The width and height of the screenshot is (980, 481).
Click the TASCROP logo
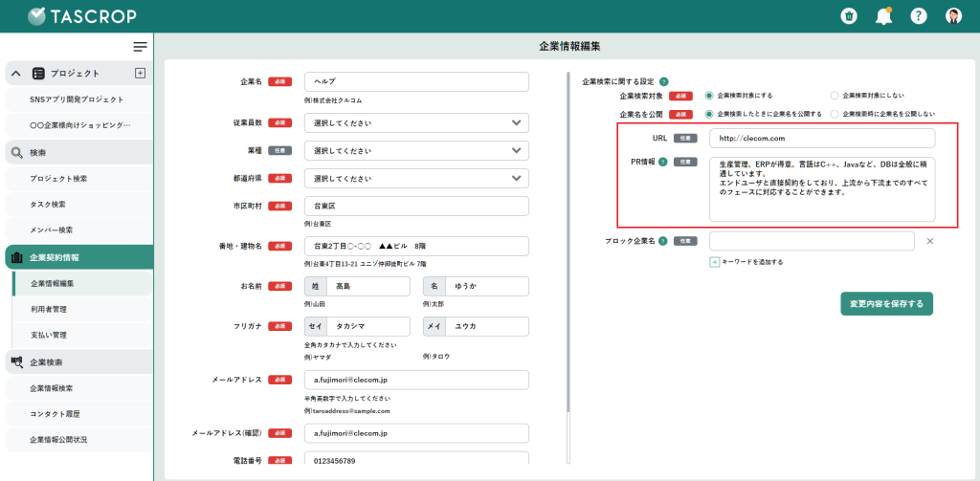pyautogui.click(x=82, y=16)
